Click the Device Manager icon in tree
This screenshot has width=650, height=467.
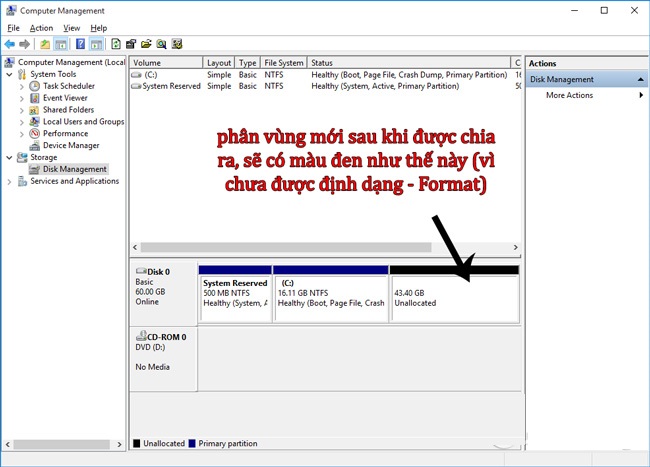tap(35, 145)
